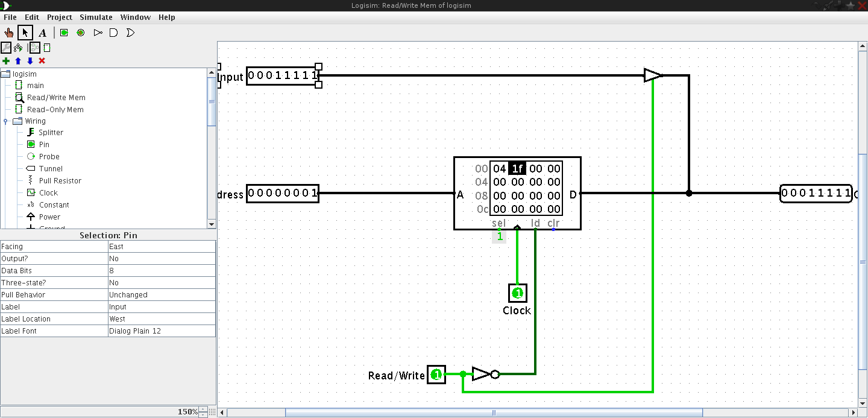This screenshot has height=418, width=868.
Task: Click the NOT gate on canvas
Action: point(485,375)
